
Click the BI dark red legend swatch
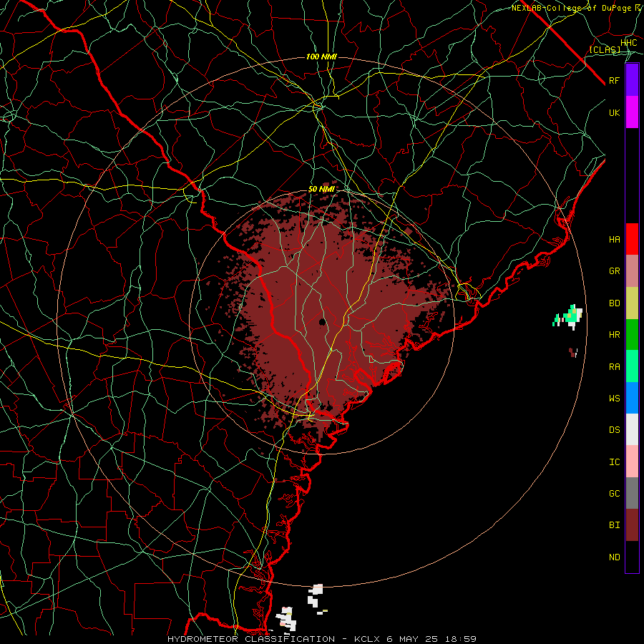632,525
